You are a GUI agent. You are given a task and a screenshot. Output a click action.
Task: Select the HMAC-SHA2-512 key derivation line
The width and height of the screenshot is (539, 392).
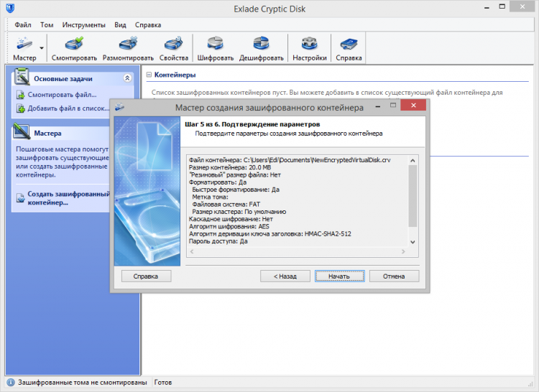[x=269, y=234]
